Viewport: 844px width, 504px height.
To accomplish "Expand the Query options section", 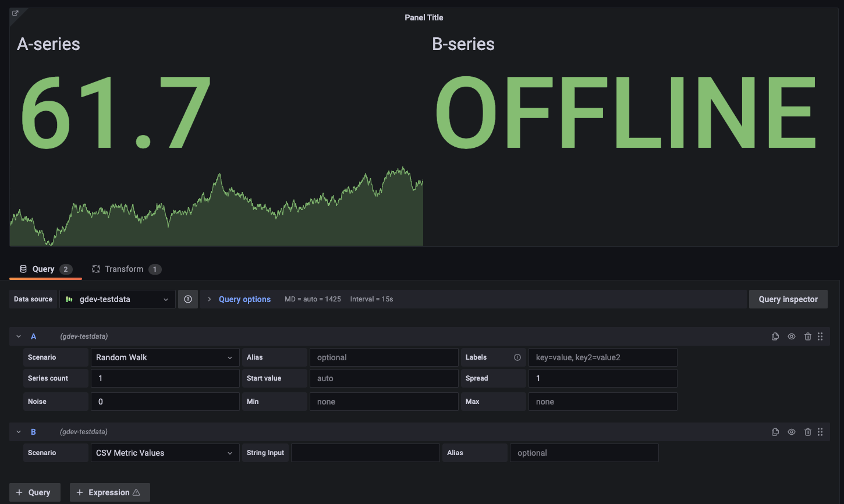I will pyautogui.click(x=244, y=299).
